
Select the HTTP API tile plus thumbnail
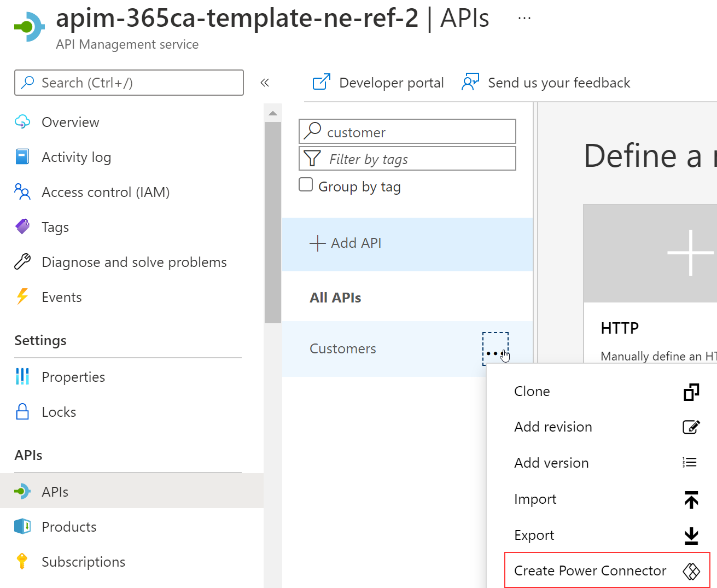(x=650, y=253)
